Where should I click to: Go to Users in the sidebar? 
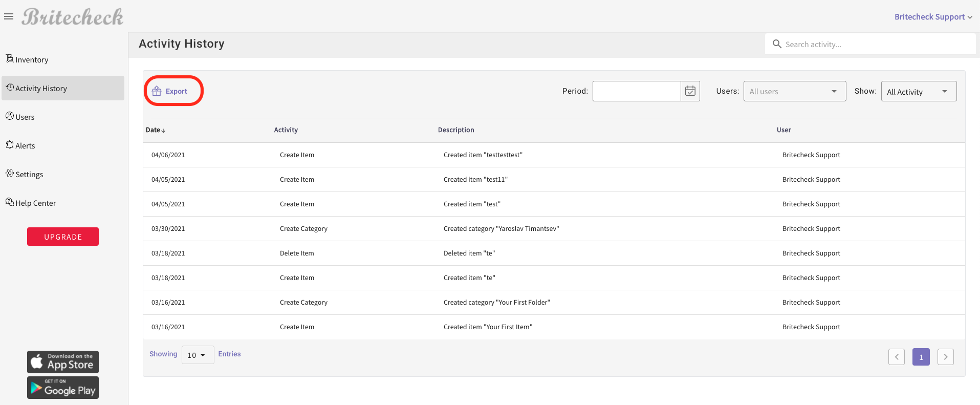click(63, 117)
